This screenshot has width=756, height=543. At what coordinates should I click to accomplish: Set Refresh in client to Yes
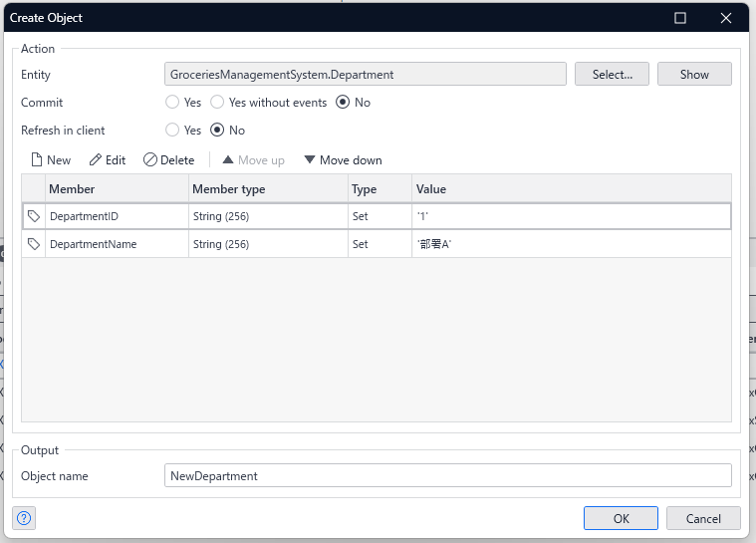point(172,131)
